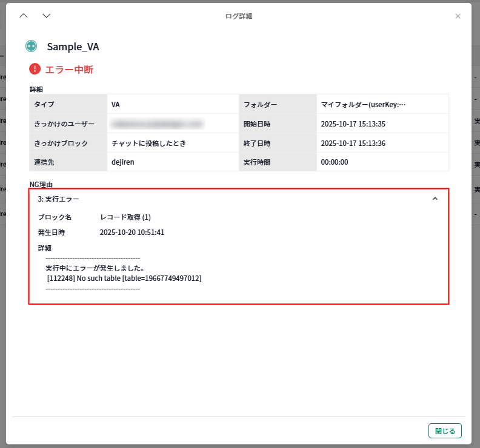The width and height of the screenshot is (480, 448).
Task: Click the エラー中断 status label
Action: 69,70
